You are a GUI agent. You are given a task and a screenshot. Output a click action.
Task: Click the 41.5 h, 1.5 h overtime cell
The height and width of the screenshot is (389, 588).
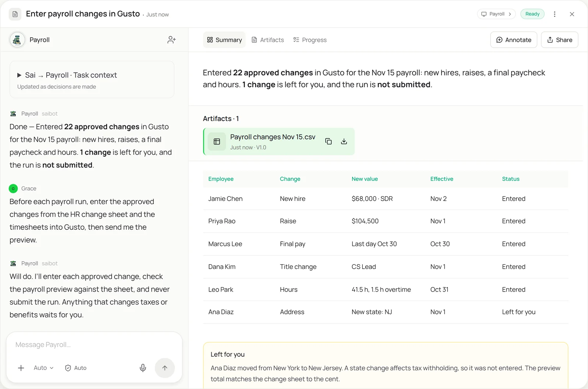tap(381, 289)
